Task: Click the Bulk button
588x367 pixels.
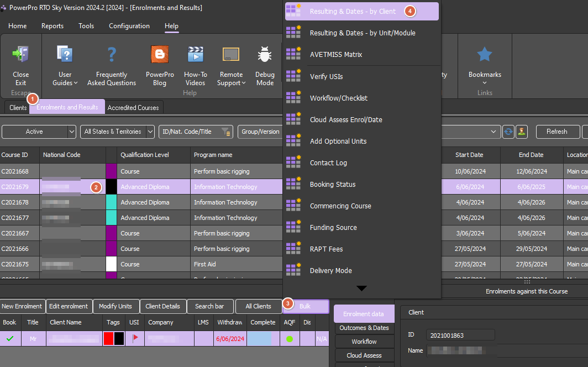Action: pos(305,306)
